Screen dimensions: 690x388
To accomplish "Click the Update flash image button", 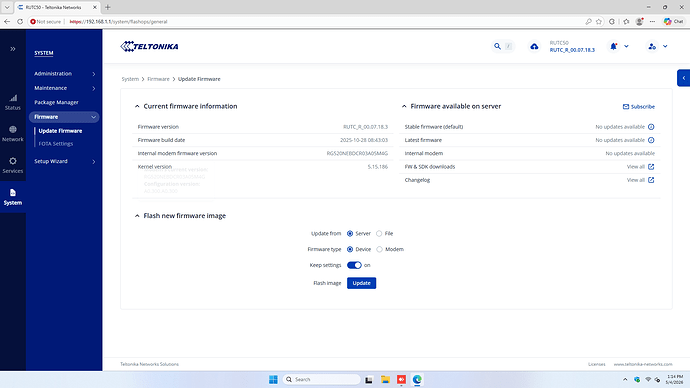I will point(361,283).
